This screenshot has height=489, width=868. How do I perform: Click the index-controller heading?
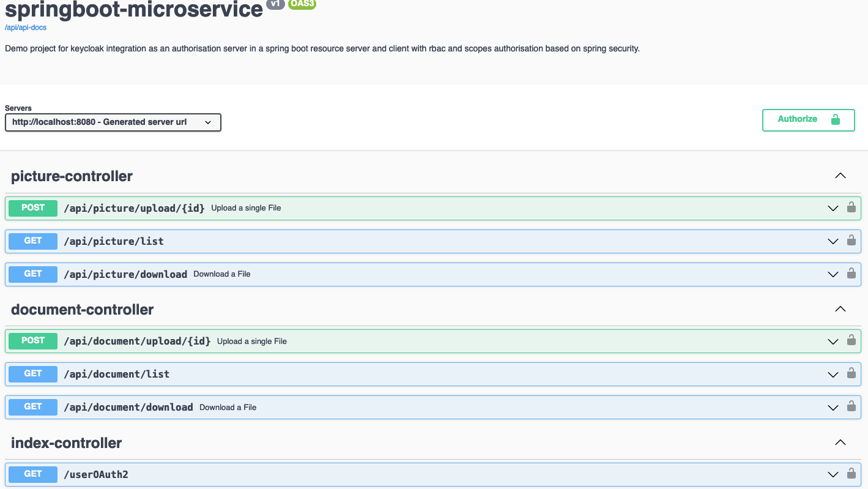(x=67, y=443)
